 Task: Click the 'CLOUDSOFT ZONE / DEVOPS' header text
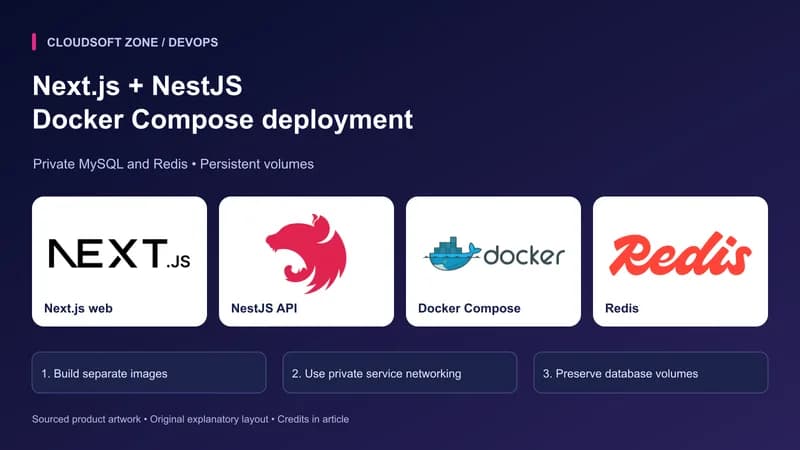(x=132, y=42)
